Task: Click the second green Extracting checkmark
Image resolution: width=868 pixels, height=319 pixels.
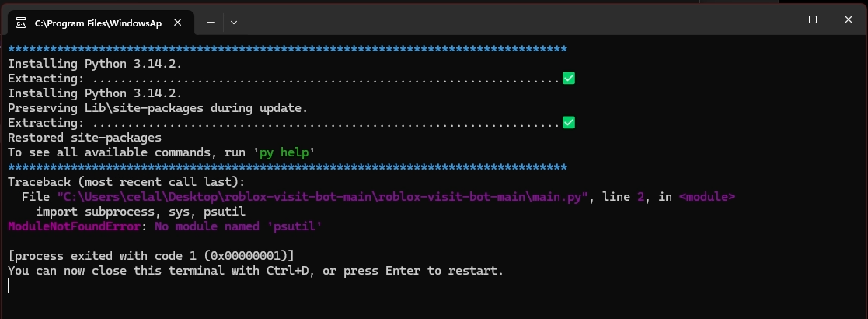Action: [569, 122]
